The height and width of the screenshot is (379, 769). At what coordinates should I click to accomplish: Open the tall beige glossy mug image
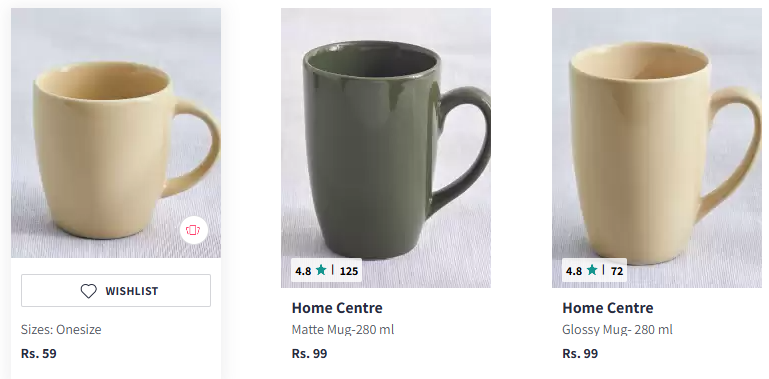click(657, 148)
